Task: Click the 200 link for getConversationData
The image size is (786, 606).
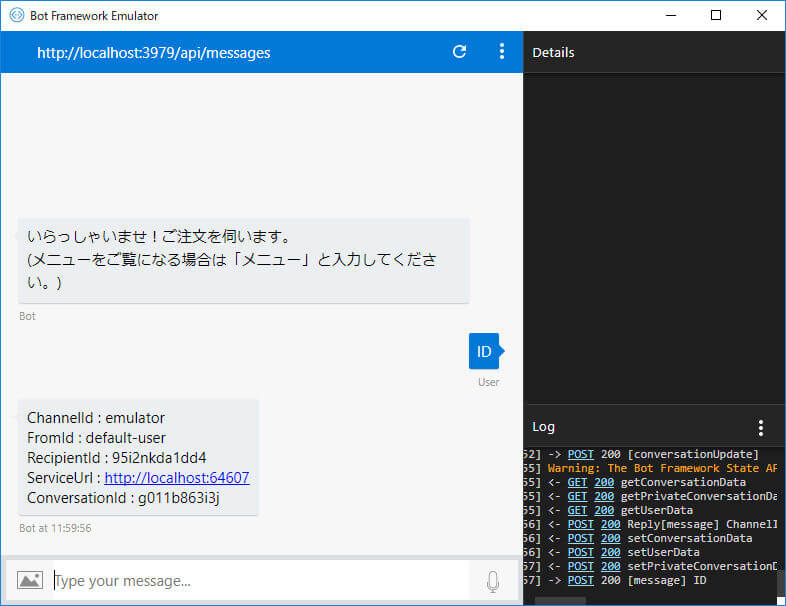Action: (604, 482)
